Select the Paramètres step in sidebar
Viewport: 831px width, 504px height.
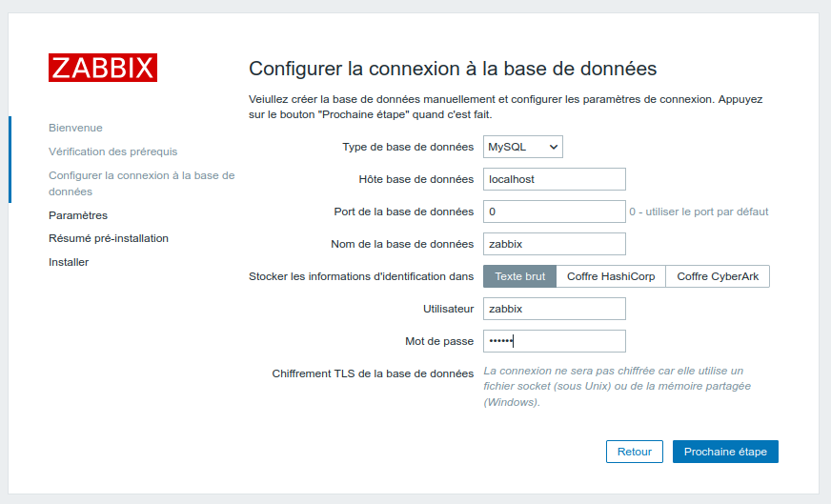78,215
